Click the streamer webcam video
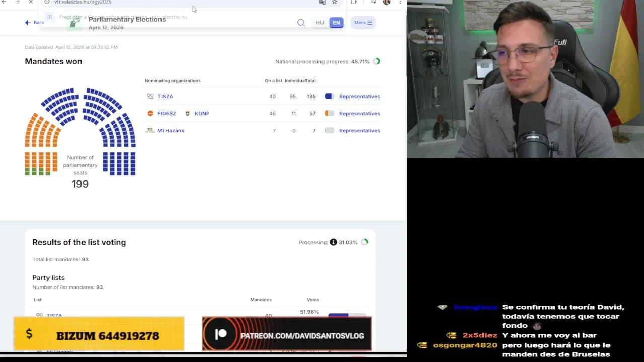Image resolution: width=644 pixels, height=362 pixels. [x=525, y=79]
